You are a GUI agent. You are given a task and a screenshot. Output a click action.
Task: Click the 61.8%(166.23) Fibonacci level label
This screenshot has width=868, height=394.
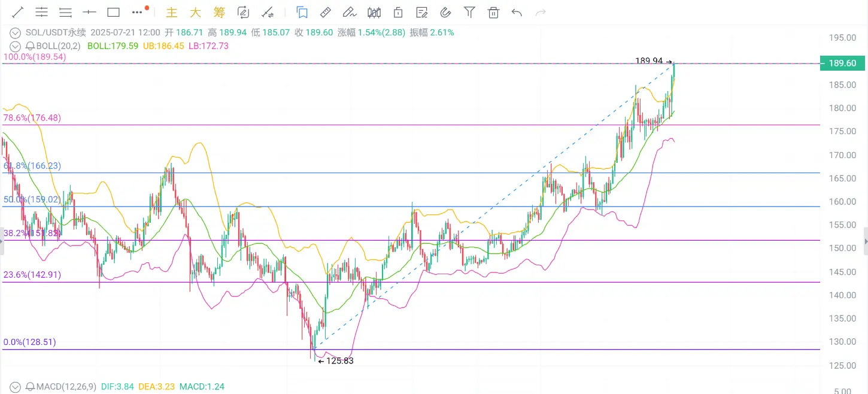coord(32,166)
